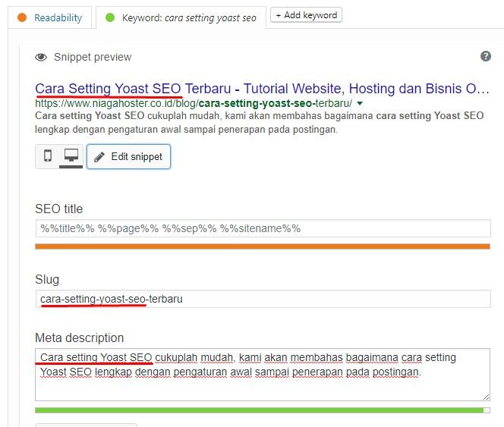Screen dimensions: 504x427
Task: Click the SEO title label
Action: coord(58,209)
